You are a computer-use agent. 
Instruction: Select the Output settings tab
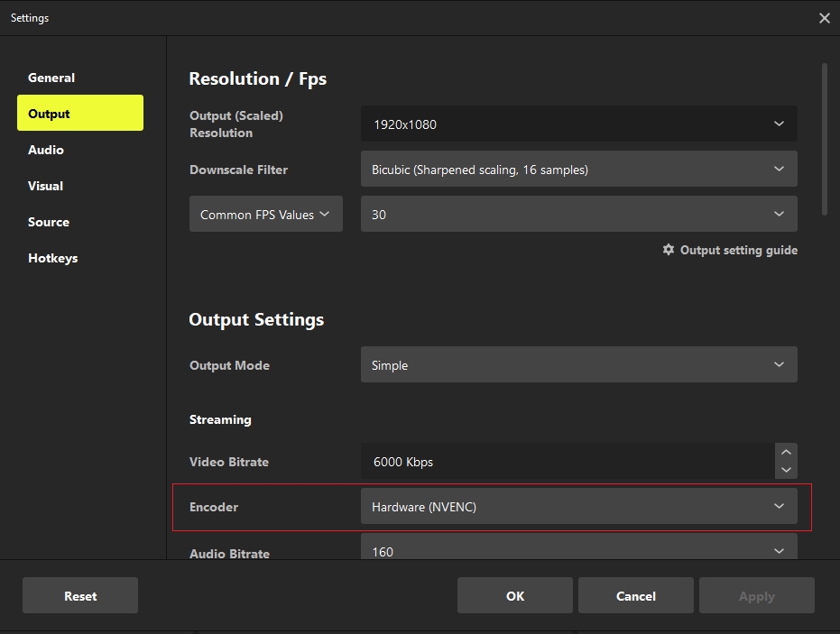[80, 113]
